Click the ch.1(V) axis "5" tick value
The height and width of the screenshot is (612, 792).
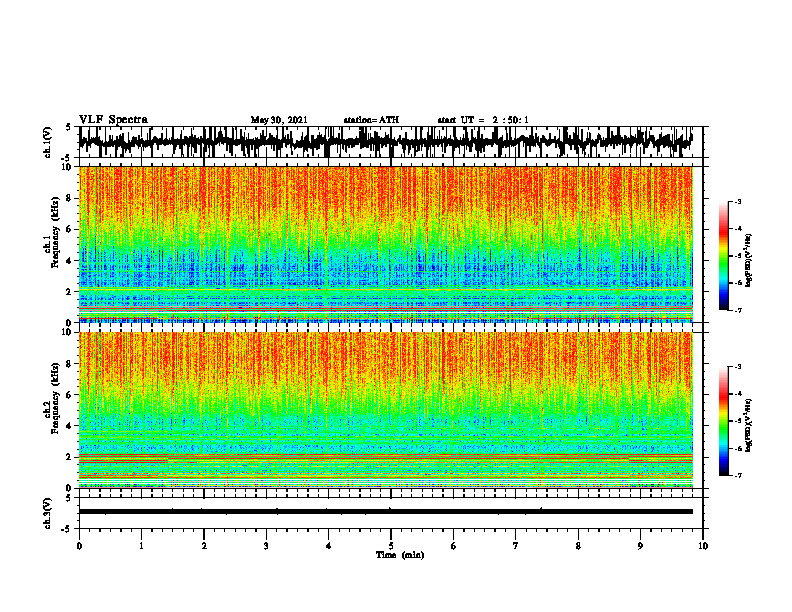point(69,127)
